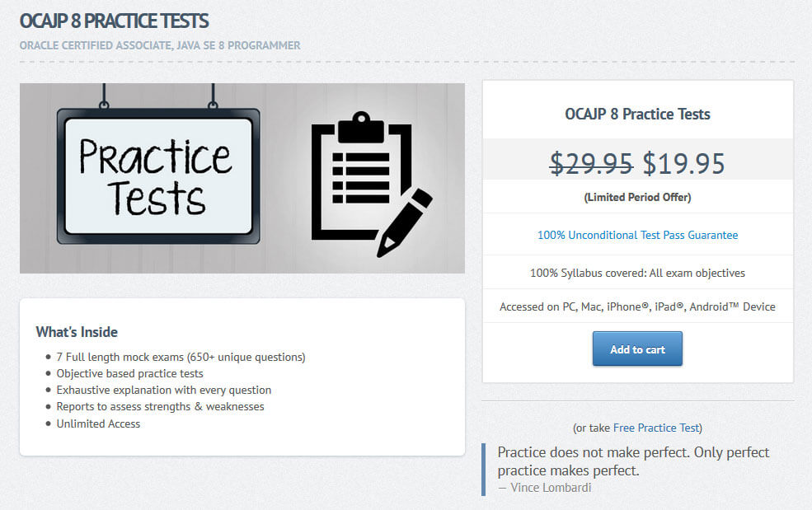Click the What's Inside heading
Viewport: 812px width, 510px height.
pos(77,332)
